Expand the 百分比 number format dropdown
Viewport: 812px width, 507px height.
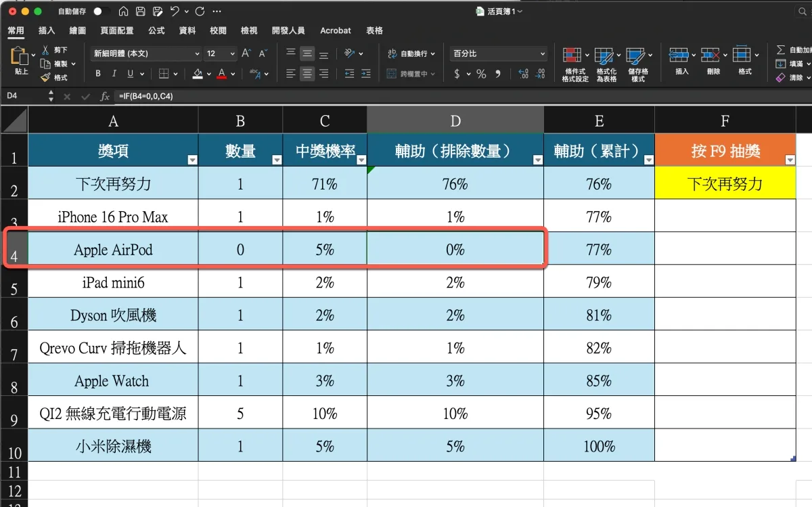543,53
